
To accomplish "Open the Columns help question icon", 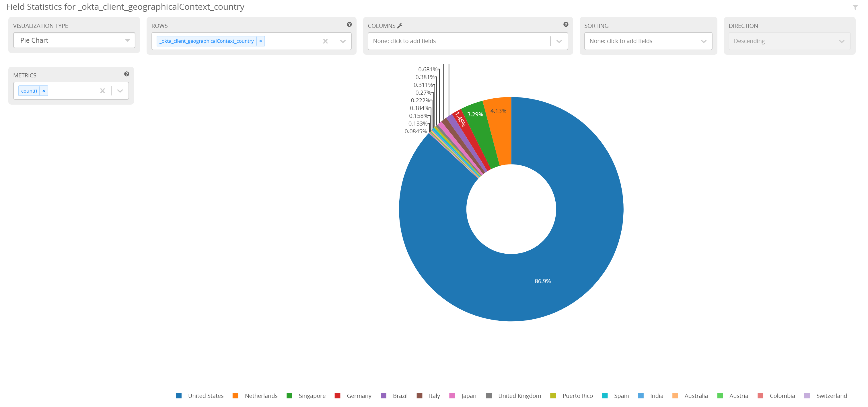I will tap(565, 24).
